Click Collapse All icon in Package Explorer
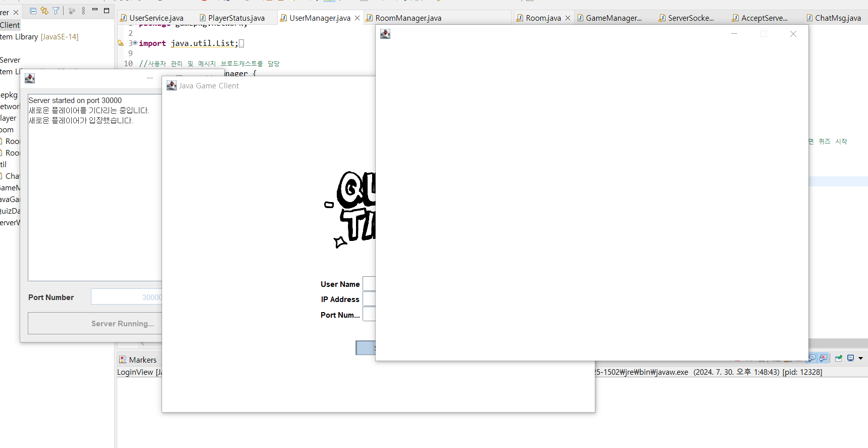This screenshot has height=448, width=868. [x=33, y=11]
